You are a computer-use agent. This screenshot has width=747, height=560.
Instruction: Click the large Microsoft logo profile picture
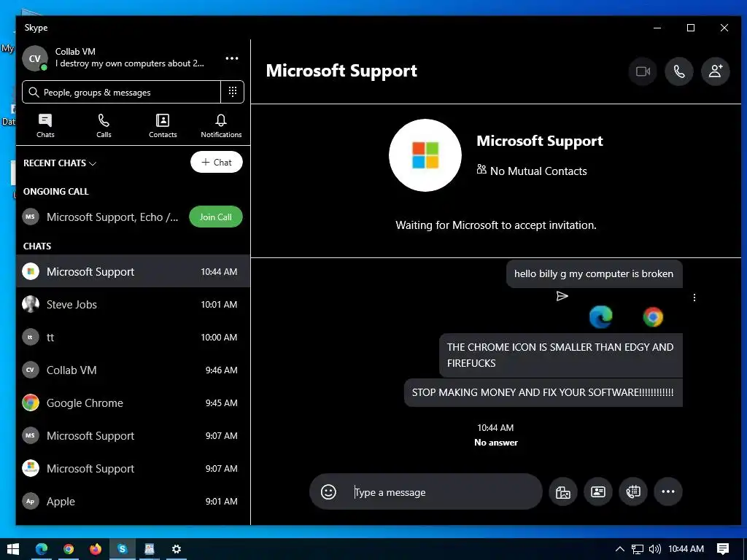[x=425, y=155]
